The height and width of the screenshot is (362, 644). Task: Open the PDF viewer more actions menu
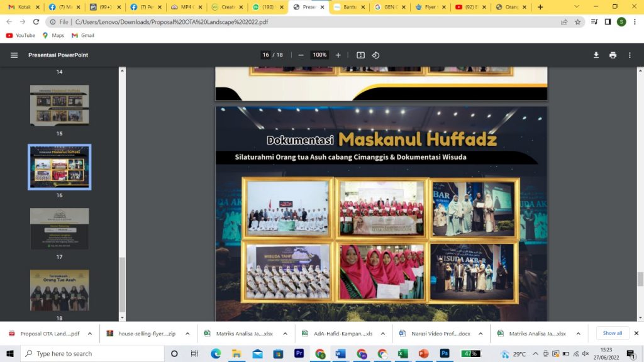coord(630,55)
